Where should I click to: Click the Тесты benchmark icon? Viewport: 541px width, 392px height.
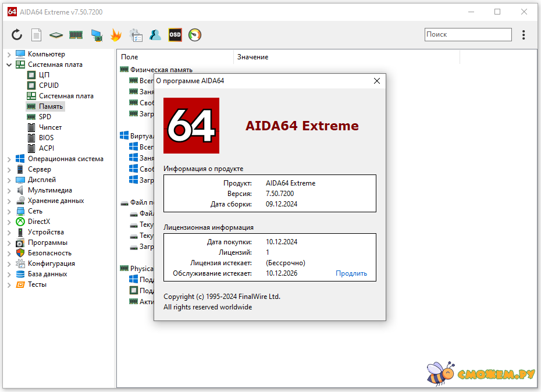click(x=20, y=284)
